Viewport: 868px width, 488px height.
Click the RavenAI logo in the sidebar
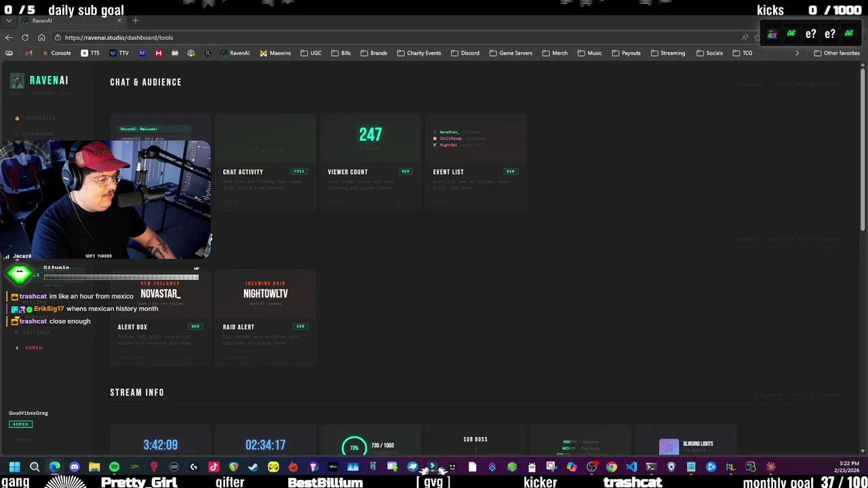click(x=39, y=81)
